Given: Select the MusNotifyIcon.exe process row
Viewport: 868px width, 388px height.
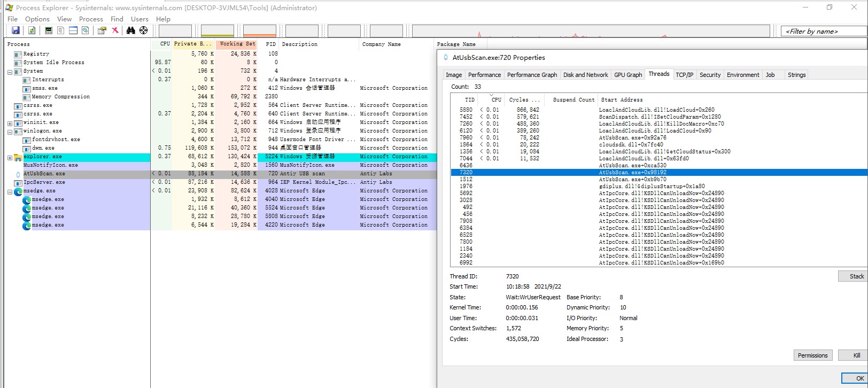Looking at the screenshot, I should pyautogui.click(x=221, y=165).
